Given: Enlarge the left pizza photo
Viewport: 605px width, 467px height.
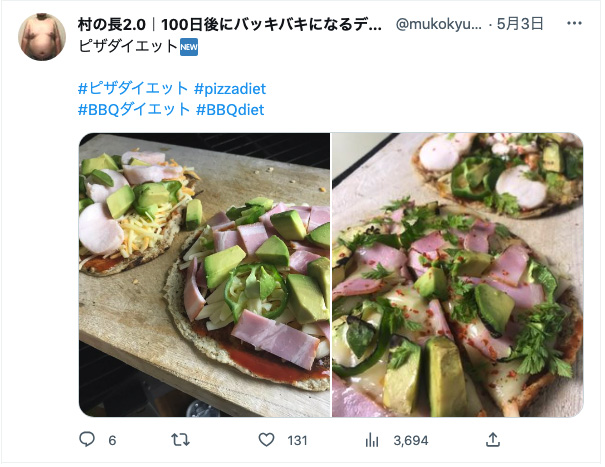Looking at the screenshot, I should pos(204,275).
